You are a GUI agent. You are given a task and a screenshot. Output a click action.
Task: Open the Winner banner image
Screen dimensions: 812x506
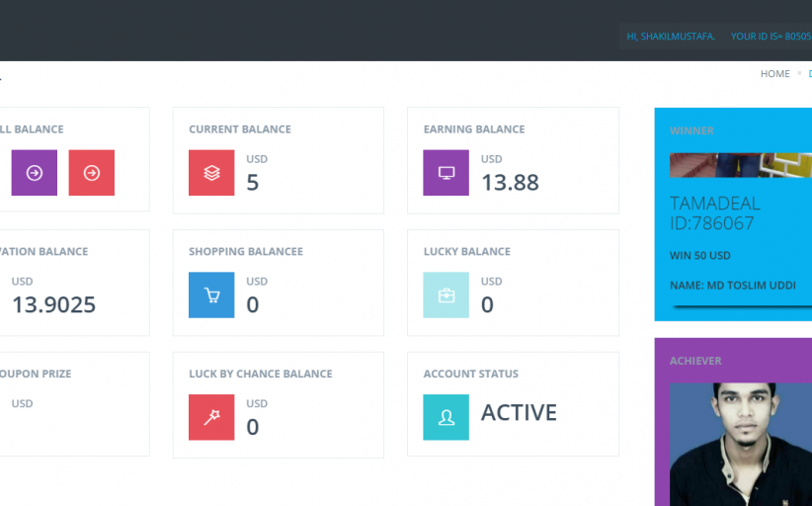click(x=740, y=165)
